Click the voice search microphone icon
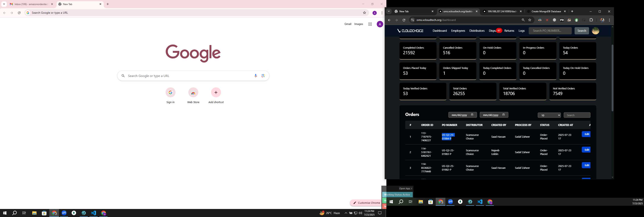 [x=256, y=76]
